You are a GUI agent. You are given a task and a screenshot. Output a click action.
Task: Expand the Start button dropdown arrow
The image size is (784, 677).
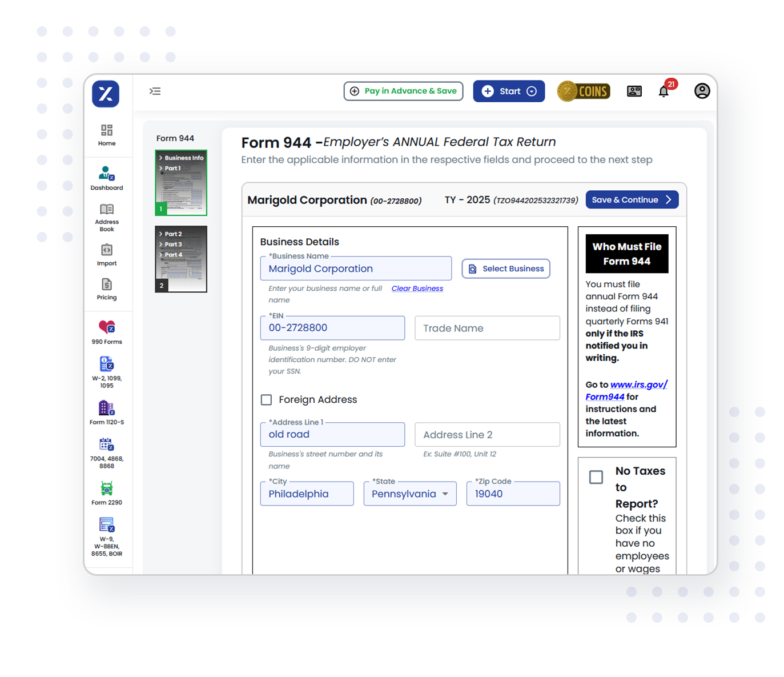pos(532,91)
